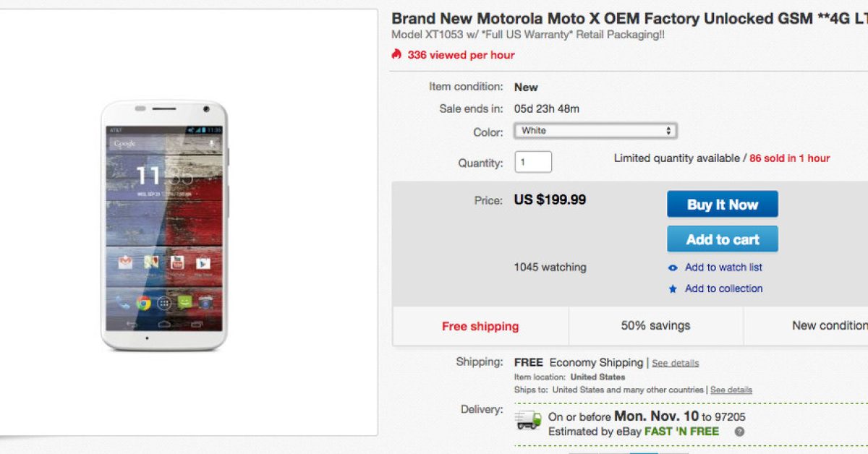The height and width of the screenshot is (454, 868).
Task: Click the Gmail icon on phone image
Action: pos(126,262)
